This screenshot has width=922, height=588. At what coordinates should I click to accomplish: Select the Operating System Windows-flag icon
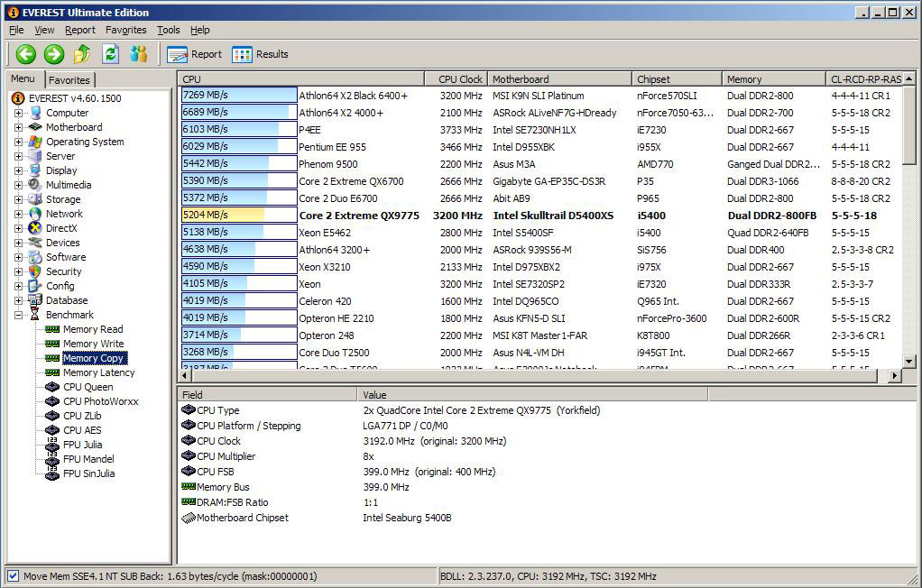(35, 142)
